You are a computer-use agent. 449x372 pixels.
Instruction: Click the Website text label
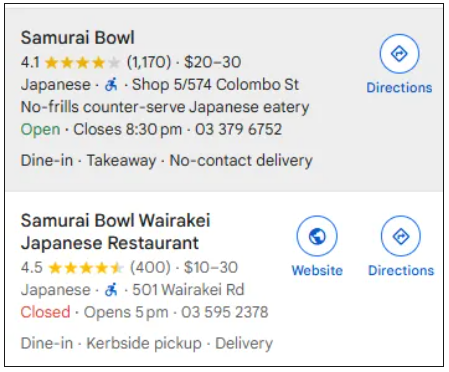coord(317,270)
